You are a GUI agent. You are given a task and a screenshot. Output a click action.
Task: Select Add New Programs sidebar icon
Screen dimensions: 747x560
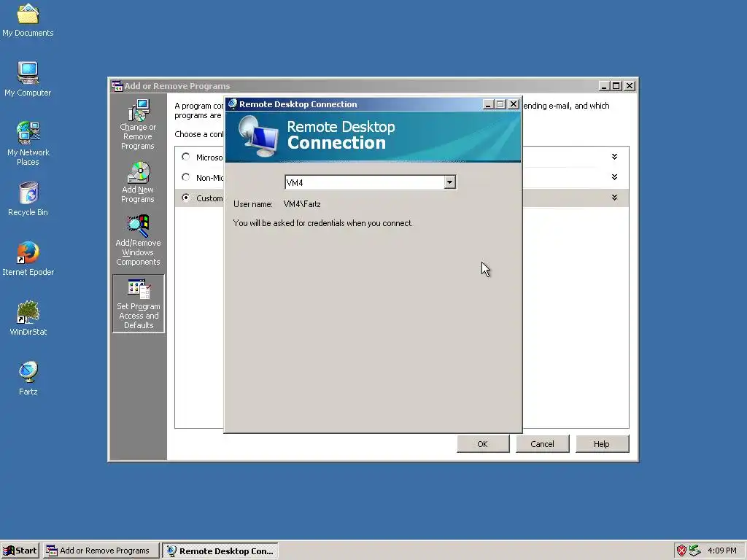138,182
